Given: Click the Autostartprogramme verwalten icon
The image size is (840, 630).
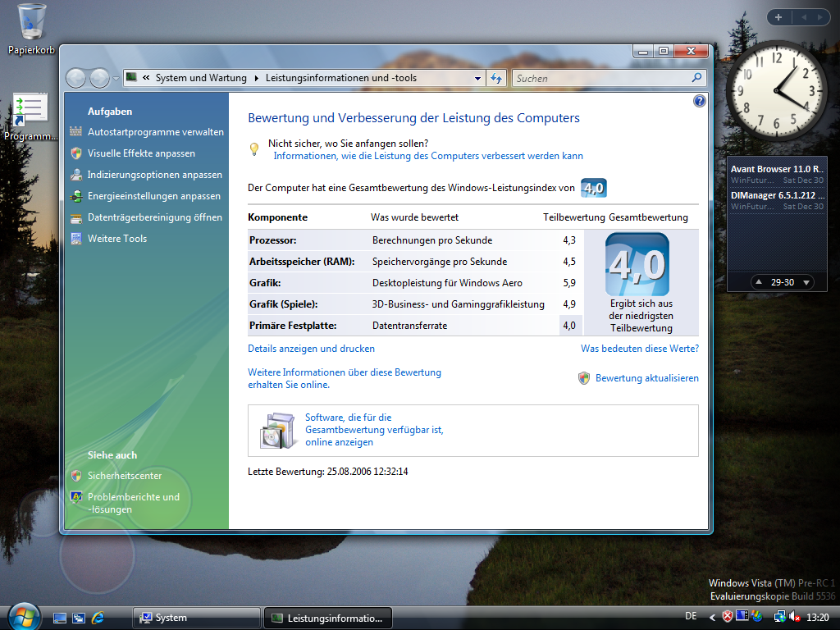Looking at the screenshot, I should pos(76,132).
